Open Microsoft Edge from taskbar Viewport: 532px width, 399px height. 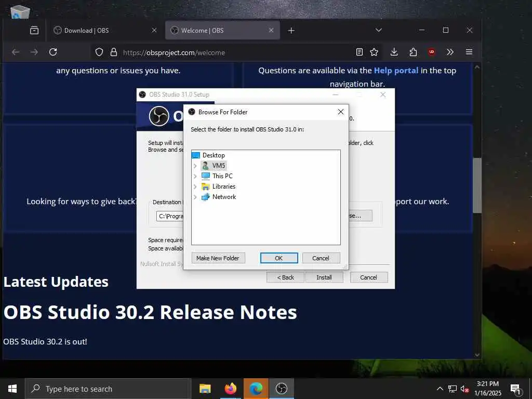(x=256, y=389)
